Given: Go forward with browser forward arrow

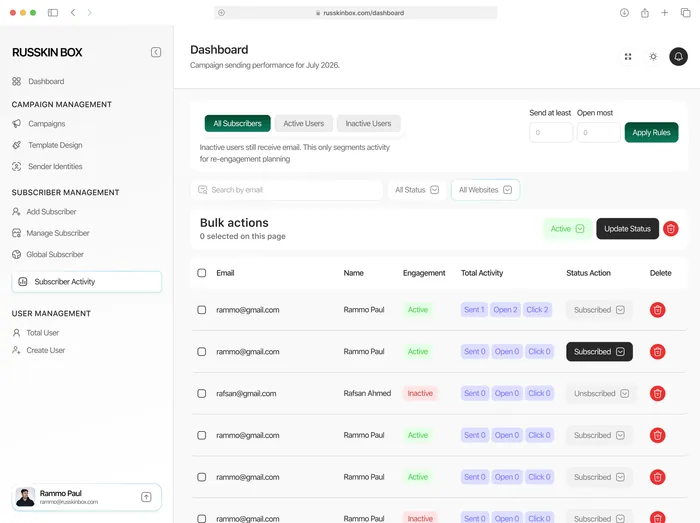Looking at the screenshot, I should (x=90, y=12).
